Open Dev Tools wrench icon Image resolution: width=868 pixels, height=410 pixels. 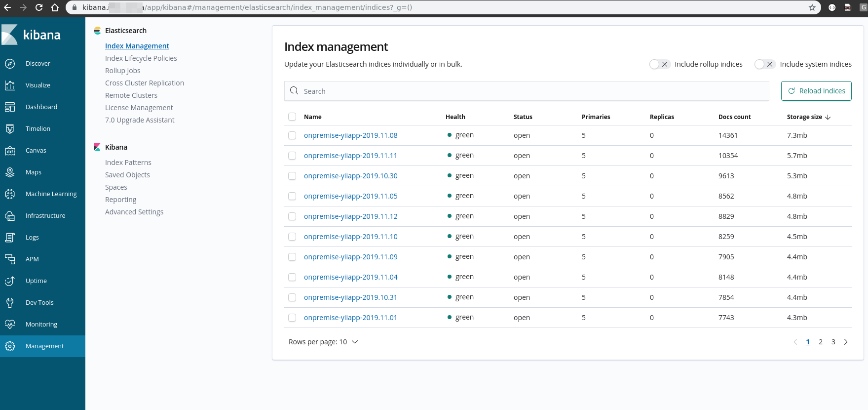click(9, 302)
